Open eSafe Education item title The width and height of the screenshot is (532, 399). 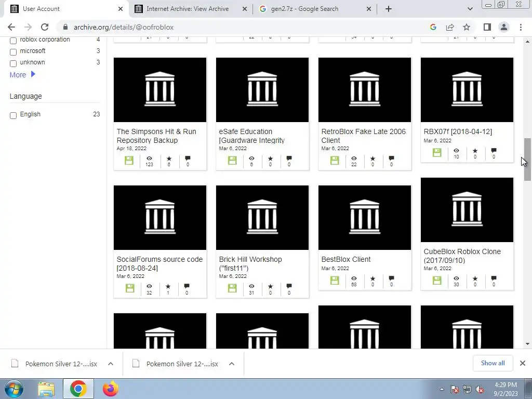[252, 136]
